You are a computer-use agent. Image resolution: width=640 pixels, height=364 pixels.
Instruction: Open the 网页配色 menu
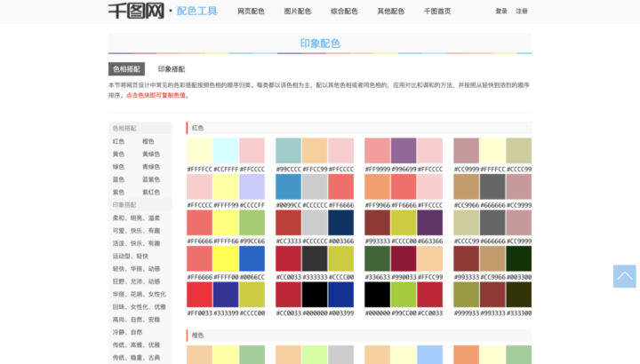[x=251, y=12]
